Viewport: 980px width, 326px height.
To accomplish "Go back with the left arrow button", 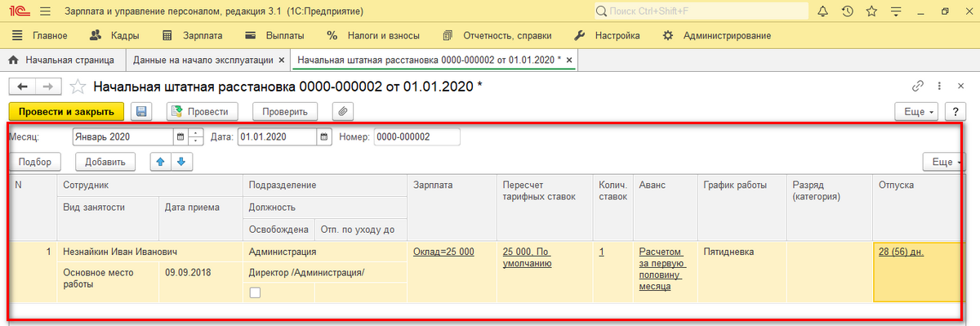I will point(22,87).
